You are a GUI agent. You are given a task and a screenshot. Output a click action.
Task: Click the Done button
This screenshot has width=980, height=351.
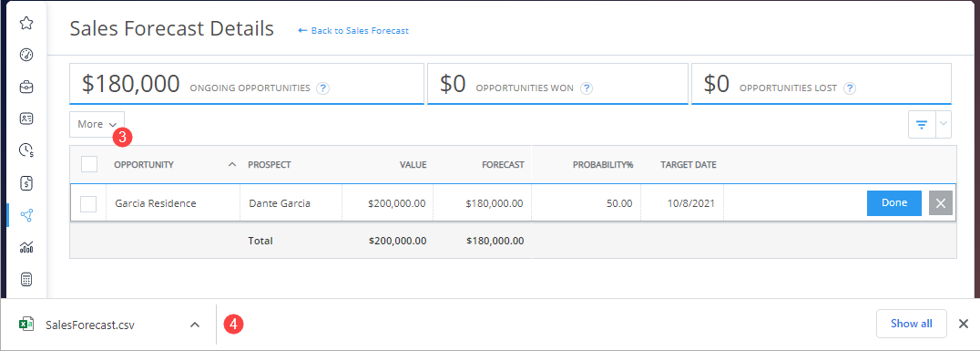click(893, 202)
